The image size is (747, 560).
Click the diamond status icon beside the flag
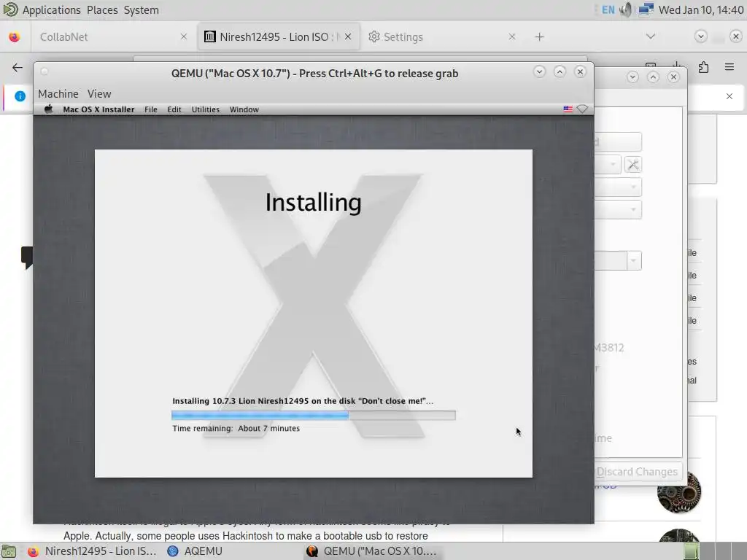[582, 109]
